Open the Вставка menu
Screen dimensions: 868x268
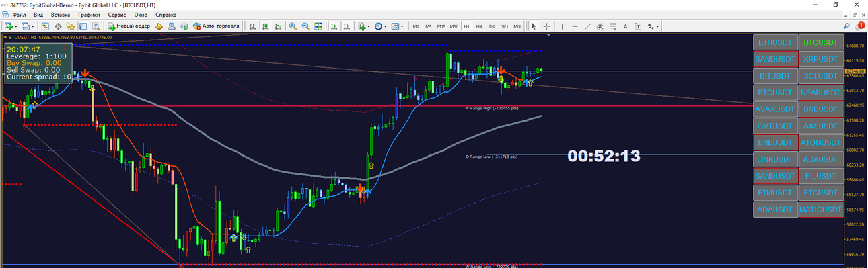click(x=61, y=14)
